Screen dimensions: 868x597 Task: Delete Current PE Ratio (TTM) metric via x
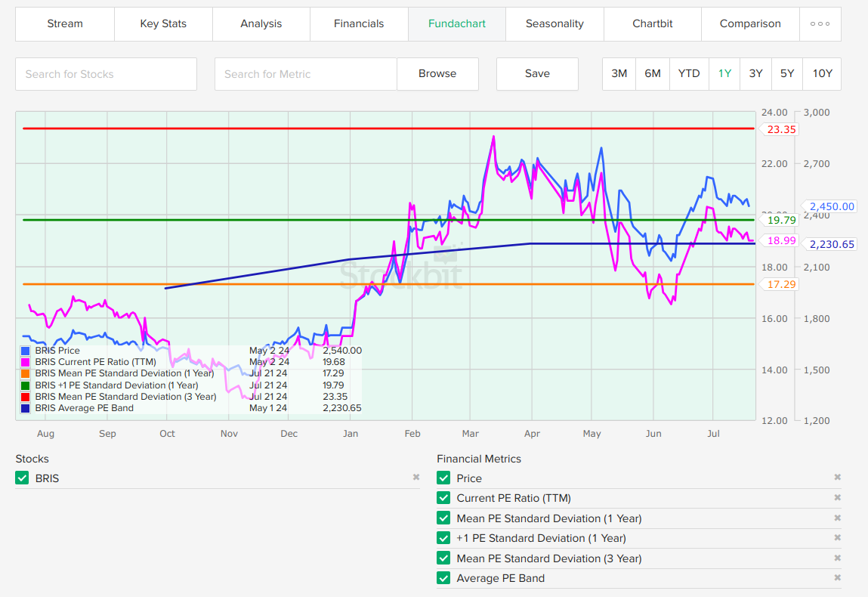836,498
